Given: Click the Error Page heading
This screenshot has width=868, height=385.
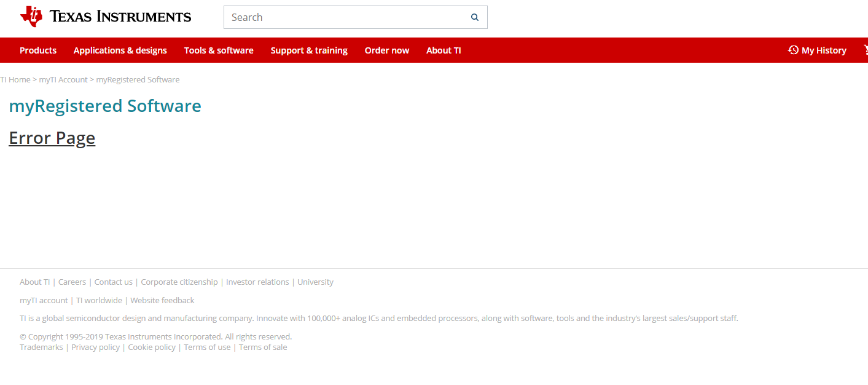Looking at the screenshot, I should (52, 138).
